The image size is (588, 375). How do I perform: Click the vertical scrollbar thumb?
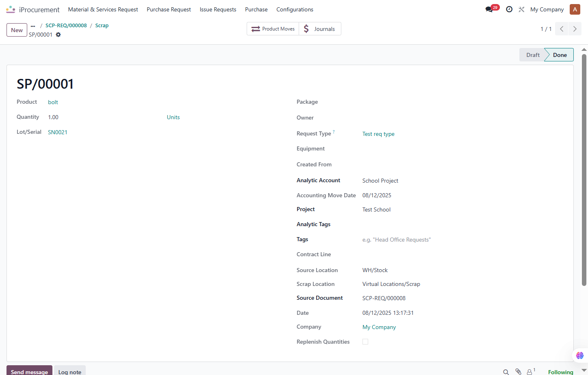coord(584,170)
